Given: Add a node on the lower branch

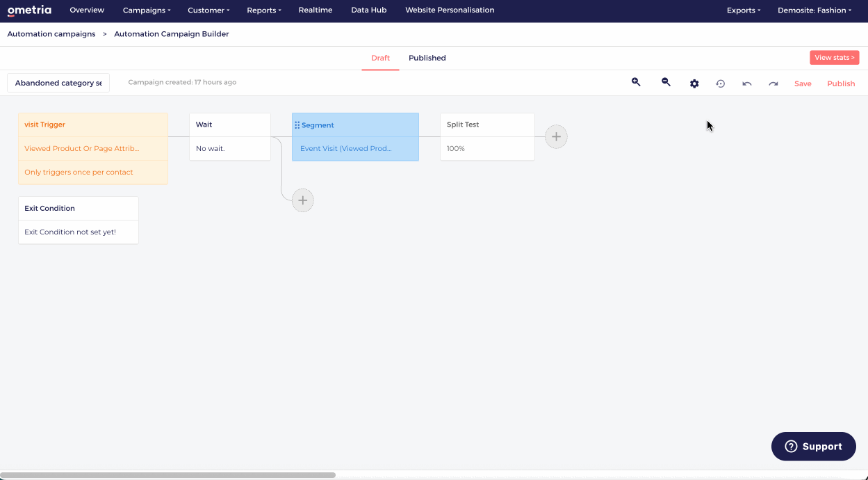Looking at the screenshot, I should tap(302, 200).
